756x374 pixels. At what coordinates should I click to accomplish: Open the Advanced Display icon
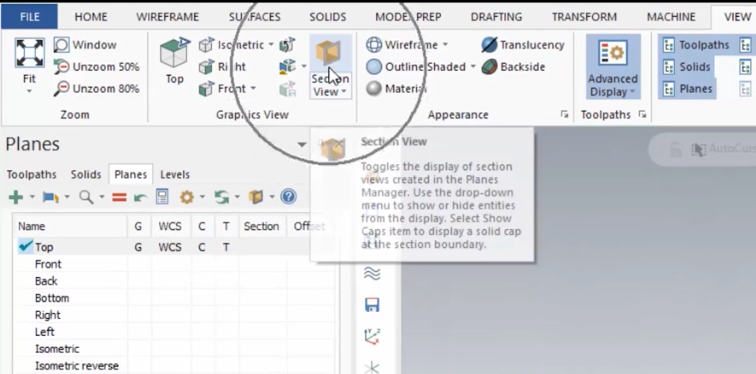(613, 53)
